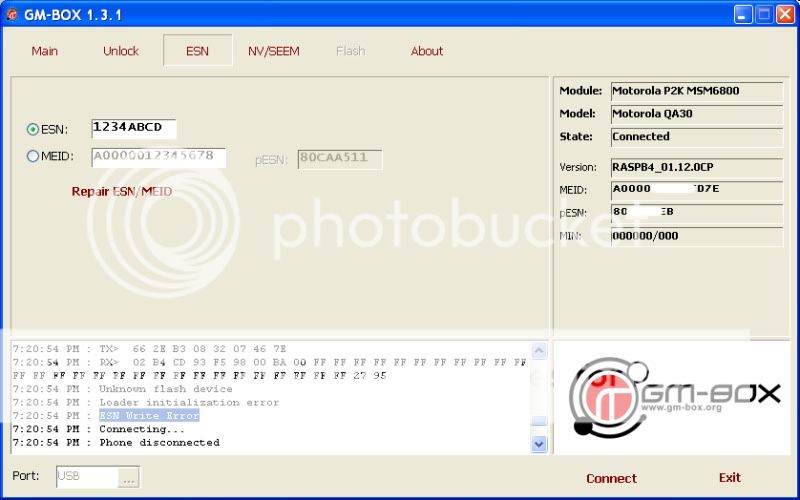Click the TX> log line
Screen dimensions: 800x500
tap(149, 349)
